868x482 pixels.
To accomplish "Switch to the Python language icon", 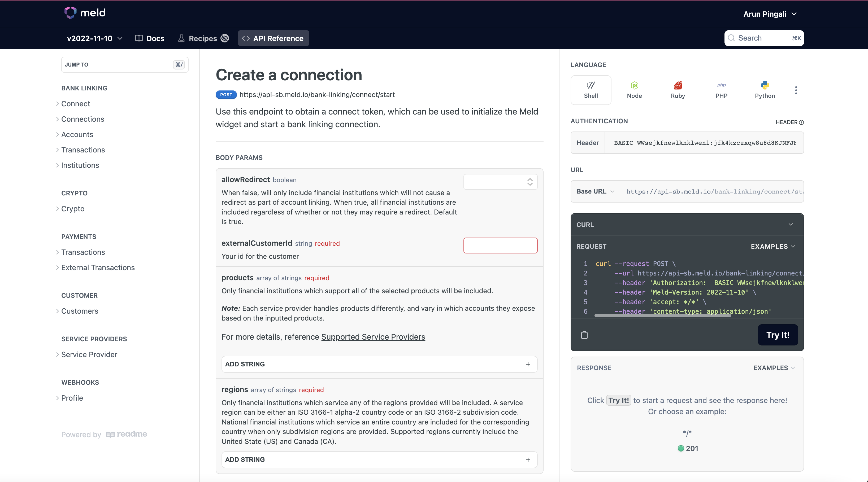I will tap(765, 90).
